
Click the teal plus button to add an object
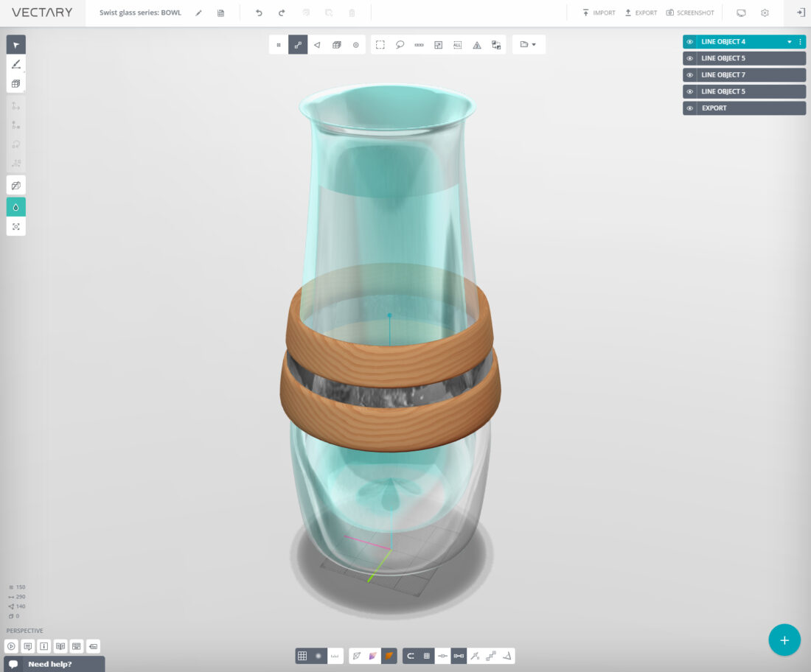tap(784, 640)
